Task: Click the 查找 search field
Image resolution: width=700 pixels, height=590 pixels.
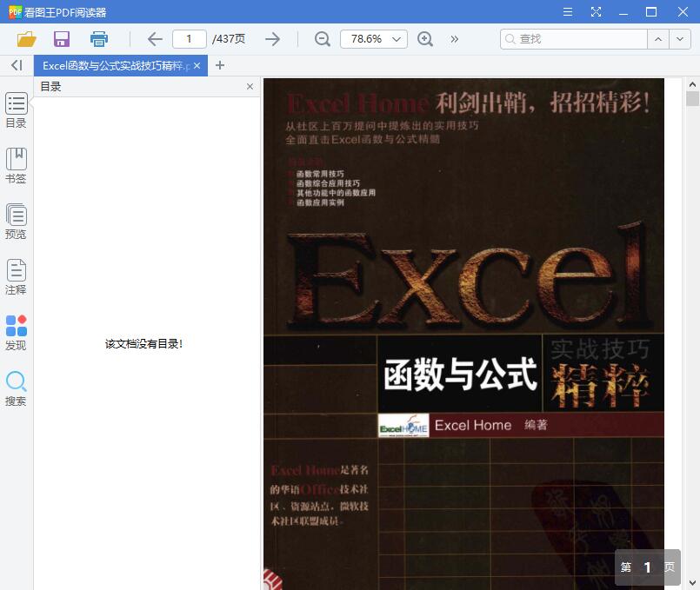Action: point(574,39)
